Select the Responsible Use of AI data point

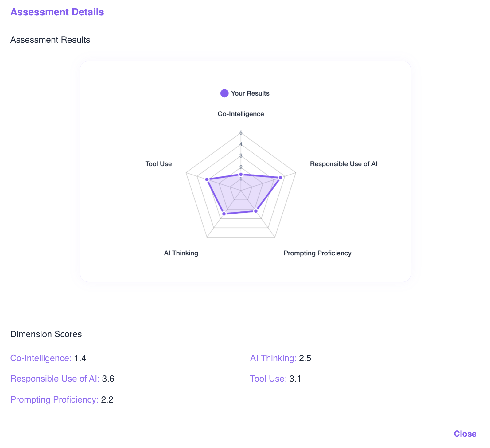click(280, 178)
